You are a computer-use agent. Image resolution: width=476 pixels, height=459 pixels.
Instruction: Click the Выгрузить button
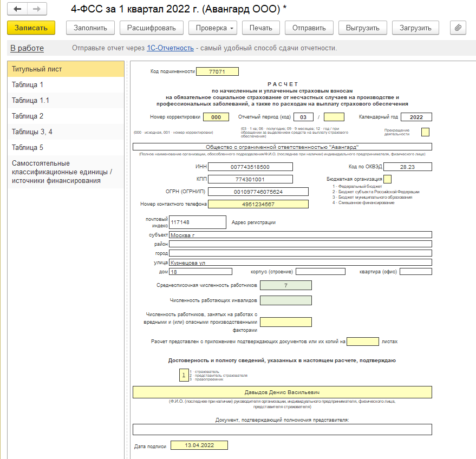363,28
